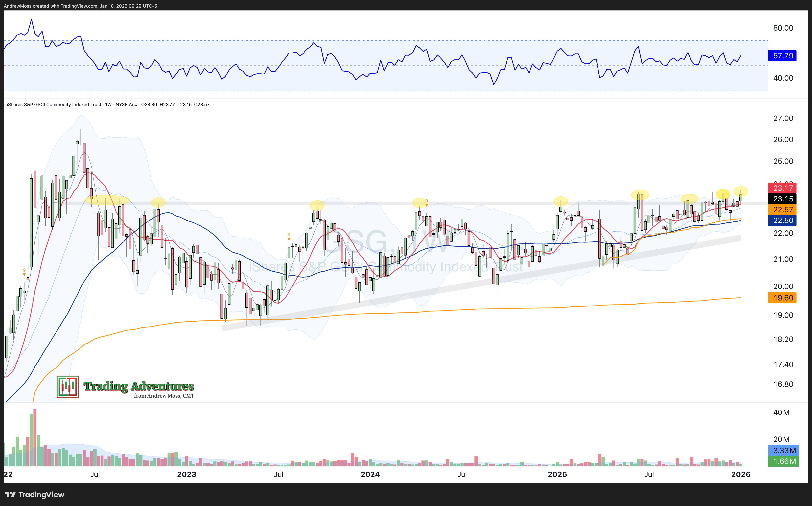Click the rightmost yellow highlight circle near 2026
The height and width of the screenshot is (506, 812).
coord(741,191)
